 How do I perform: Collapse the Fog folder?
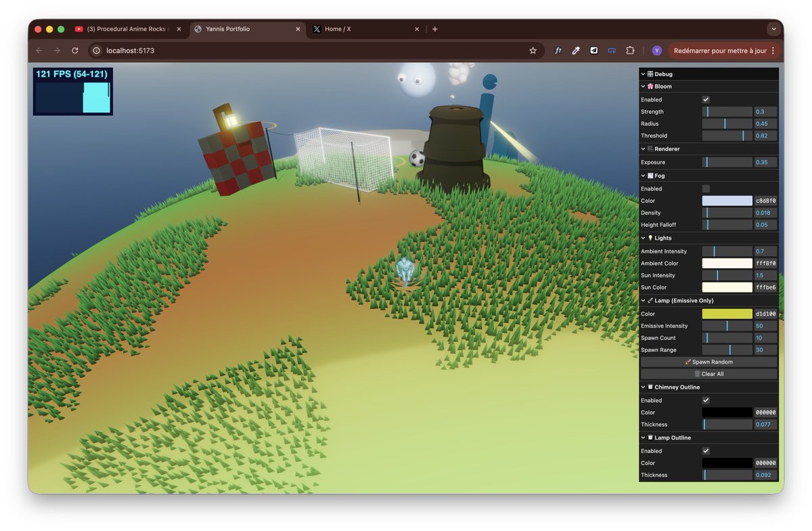pyautogui.click(x=708, y=176)
